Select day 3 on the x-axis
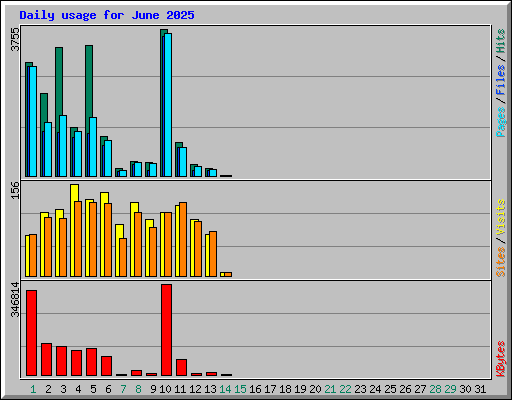 (63, 389)
